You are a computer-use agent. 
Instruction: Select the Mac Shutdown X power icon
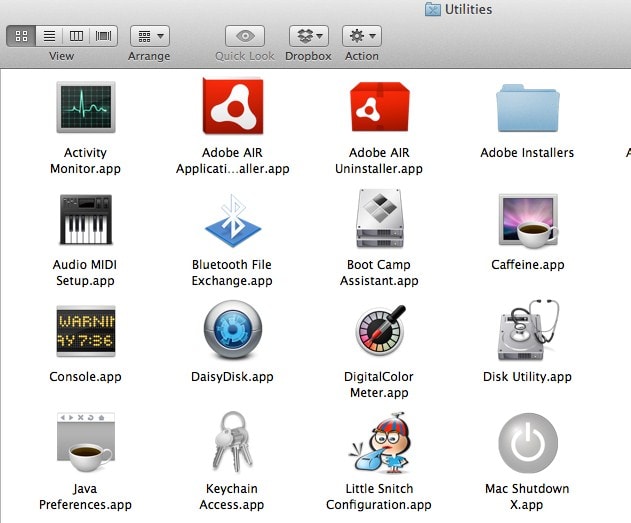point(528,443)
